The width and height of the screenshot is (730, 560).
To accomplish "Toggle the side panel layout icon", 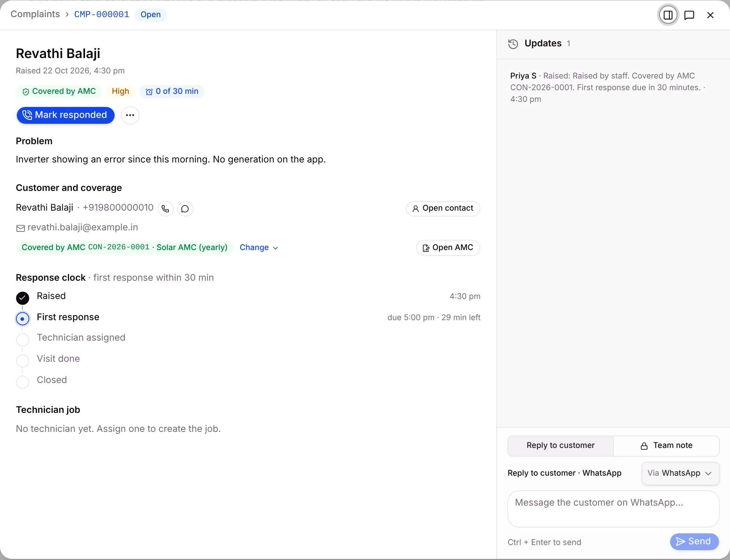I will [x=668, y=15].
